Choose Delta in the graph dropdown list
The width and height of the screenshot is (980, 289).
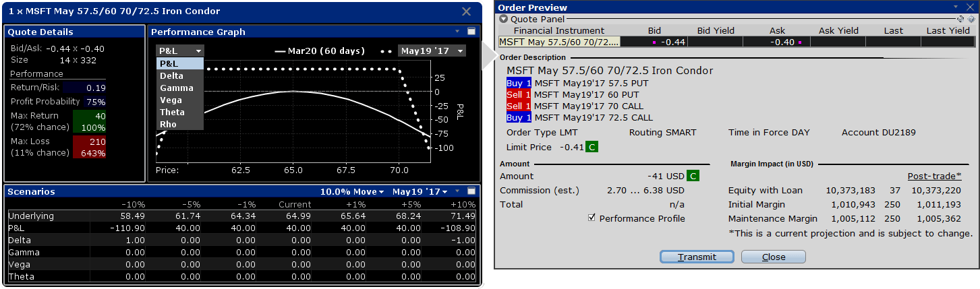[179, 75]
